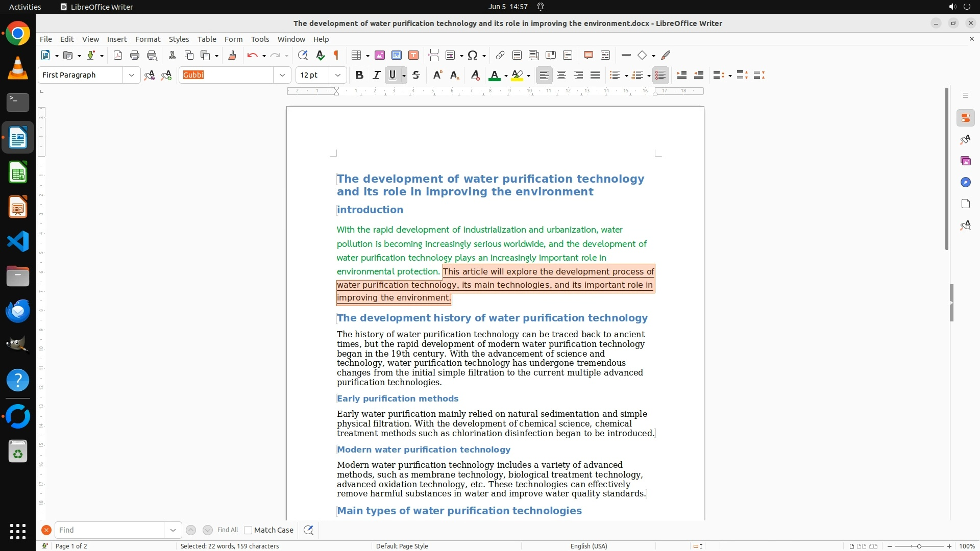Expand the paragraph style dropdown

coord(132,75)
